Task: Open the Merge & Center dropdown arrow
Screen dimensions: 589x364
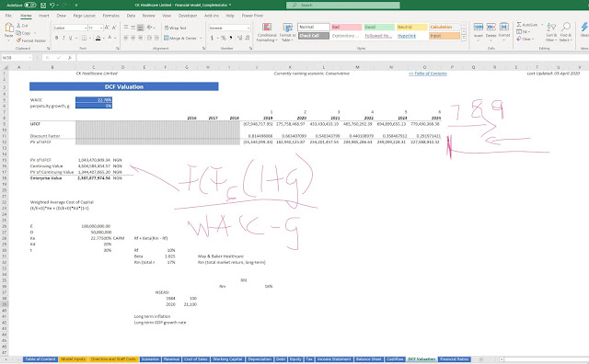Action: click(201, 38)
